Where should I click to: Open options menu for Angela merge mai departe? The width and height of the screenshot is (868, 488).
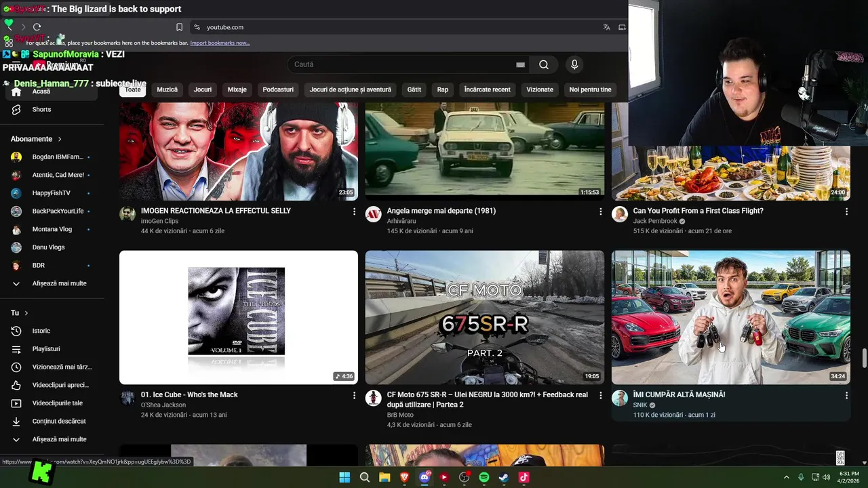pyautogui.click(x=600, y=211)
